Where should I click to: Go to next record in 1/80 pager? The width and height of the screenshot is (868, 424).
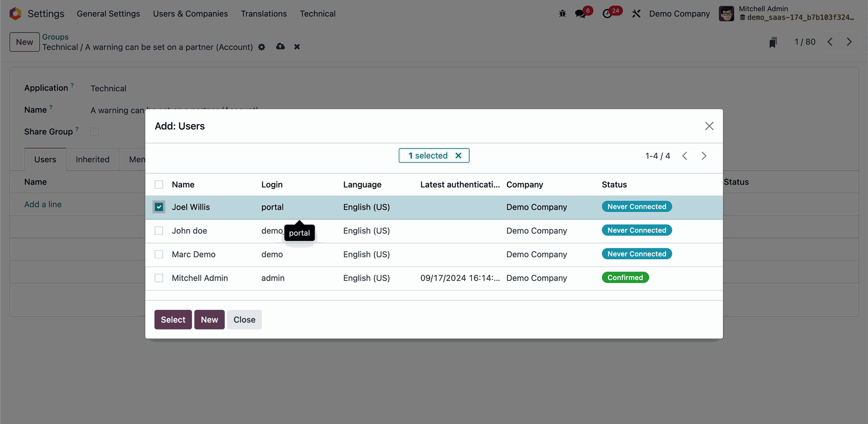coord(849,42)
